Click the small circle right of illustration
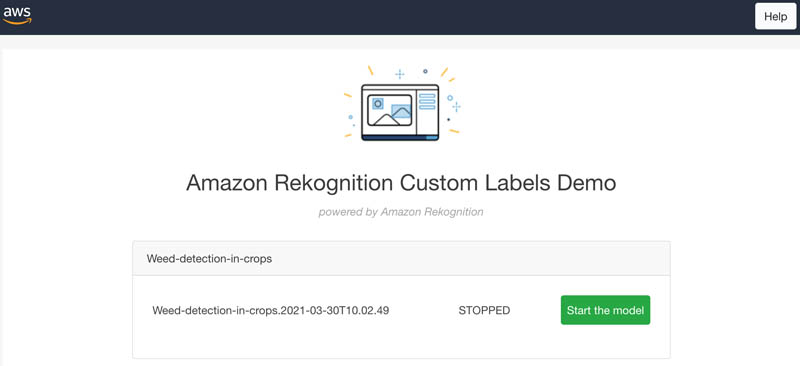 [x=449, y=97]
